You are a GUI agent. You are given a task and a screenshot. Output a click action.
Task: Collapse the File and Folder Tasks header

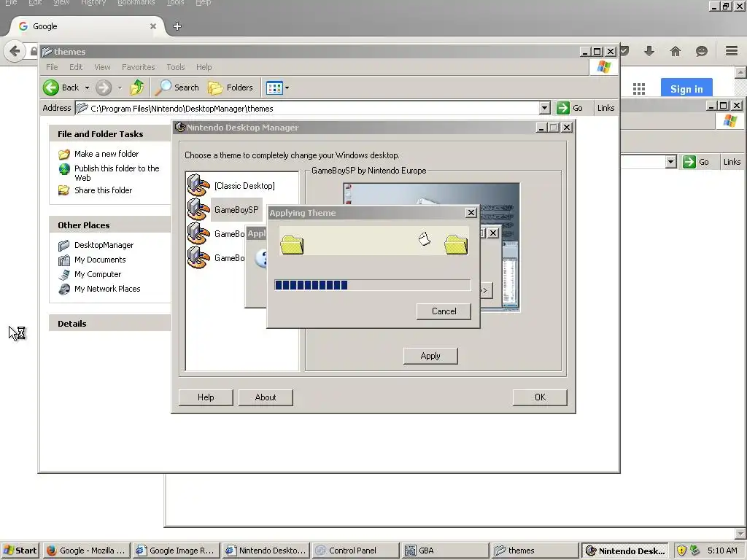click(110, 134)
